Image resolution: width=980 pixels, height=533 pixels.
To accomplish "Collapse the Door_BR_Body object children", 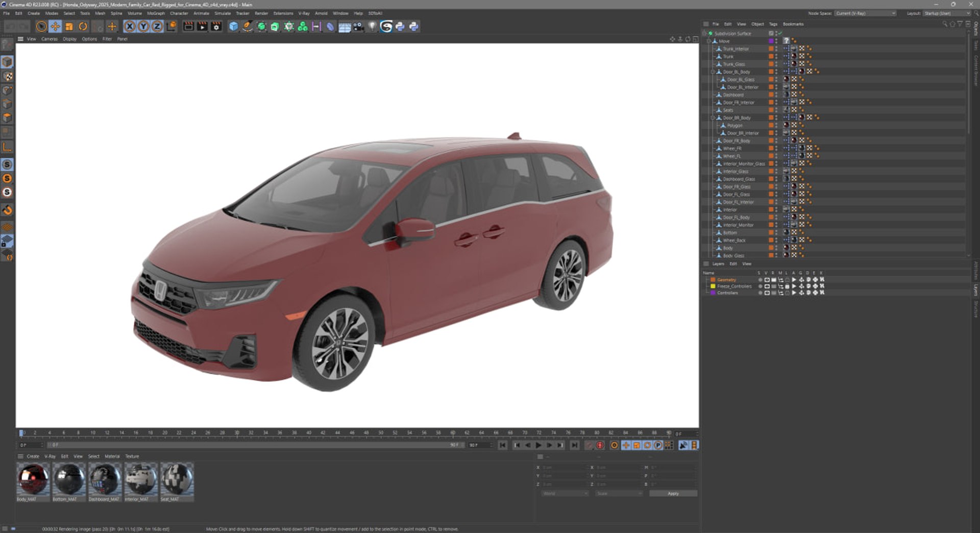I will click(x=713, y=118).
